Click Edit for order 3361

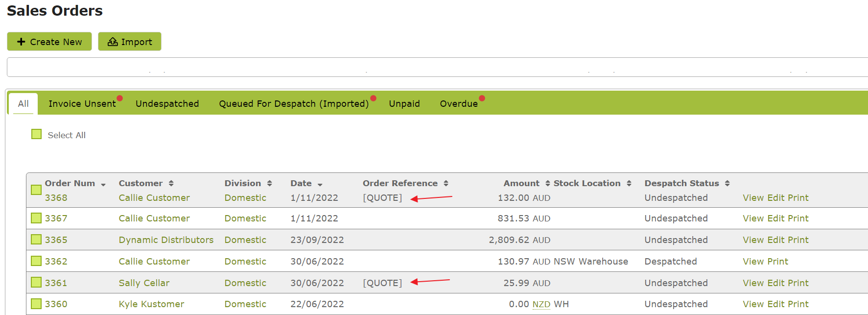[x=776, y=283]
